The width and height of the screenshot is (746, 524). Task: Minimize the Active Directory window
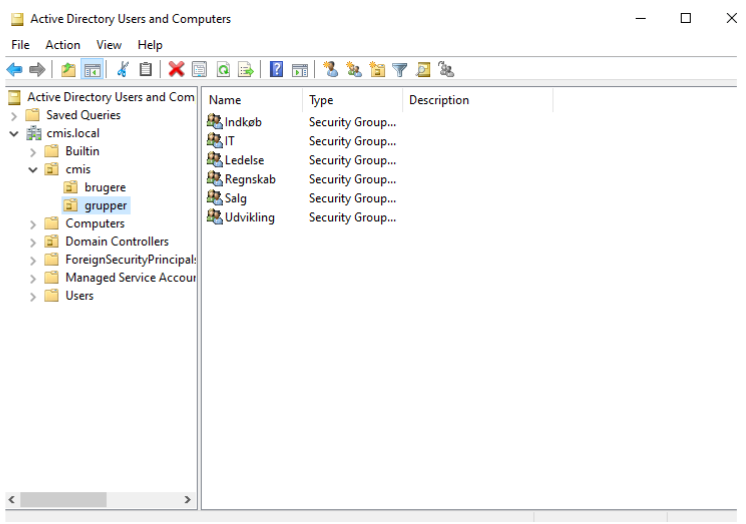(x=641, y=18)
